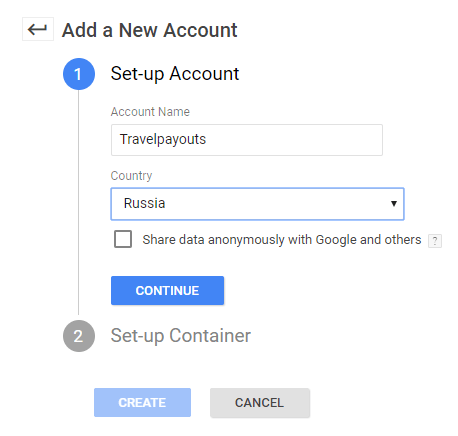Click the 'Country' field label
This screenshot has width=458, height=436.
pyautogui.click(x=131, y=176)
